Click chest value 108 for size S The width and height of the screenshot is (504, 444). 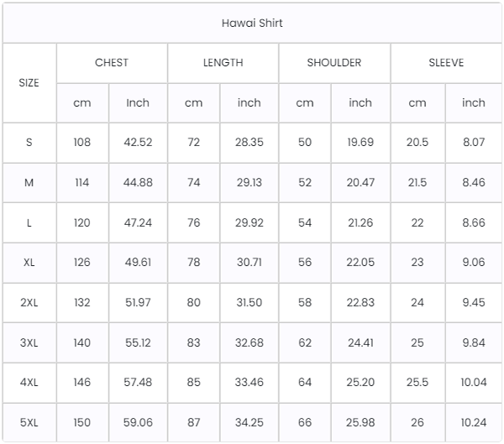(x=82, y=142)
